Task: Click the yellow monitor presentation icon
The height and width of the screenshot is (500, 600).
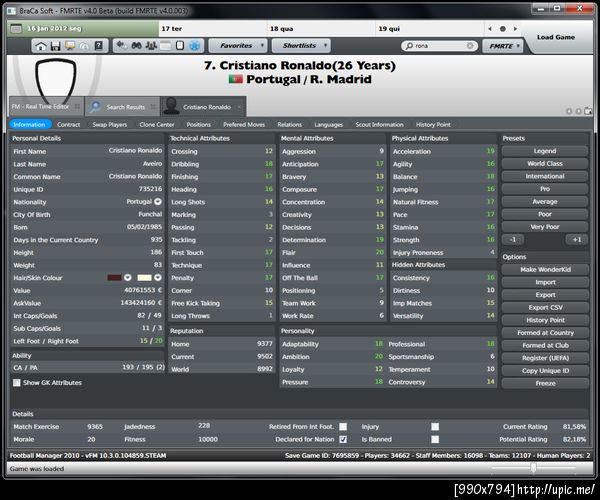Action: click(x=70, y=46)
